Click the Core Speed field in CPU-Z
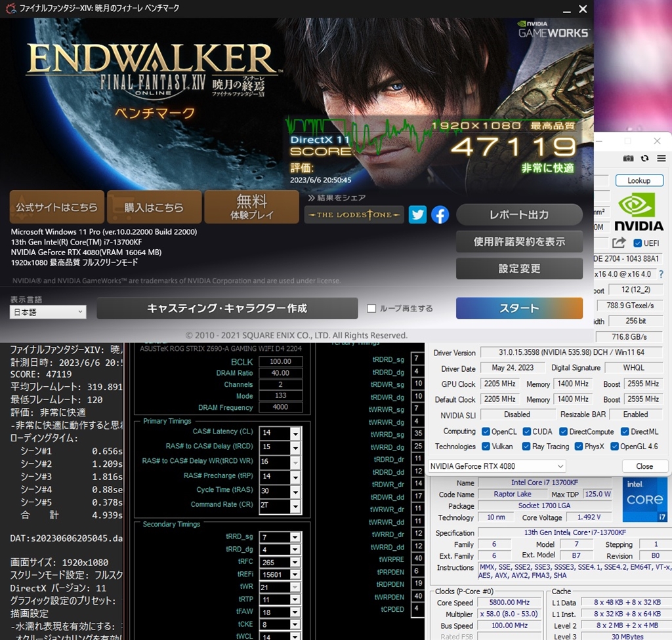 pos(509,603)
